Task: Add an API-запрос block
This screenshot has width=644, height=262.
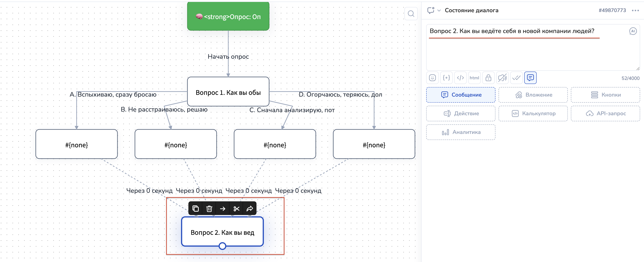Action: (605, 114)
